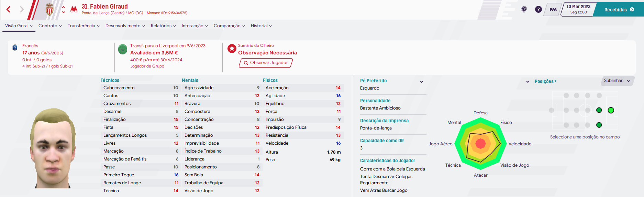Image resolution: width=644 pixels, height=197 pixels.
Task: Select next player with down chevron
Action: pos(64,13)
